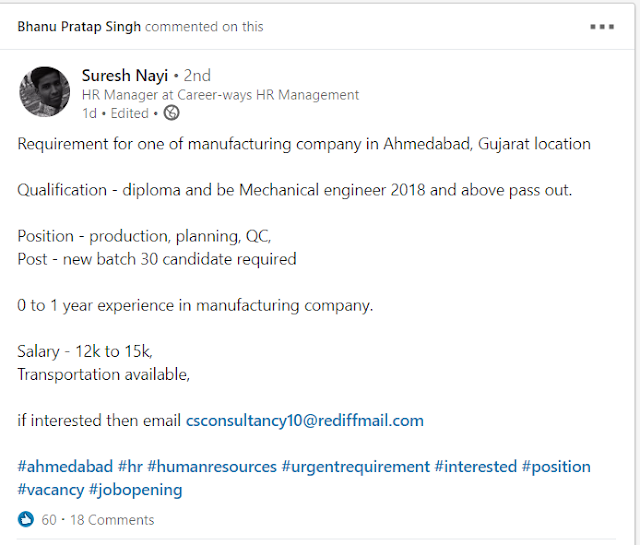
Task: Open the post options three-dot menu
Action: 601,27
